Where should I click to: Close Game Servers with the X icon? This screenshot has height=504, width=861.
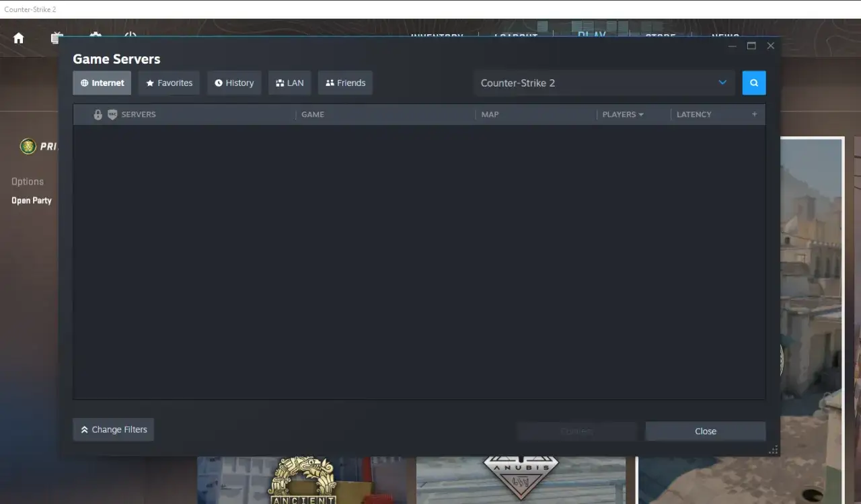(x=771, y=46)
